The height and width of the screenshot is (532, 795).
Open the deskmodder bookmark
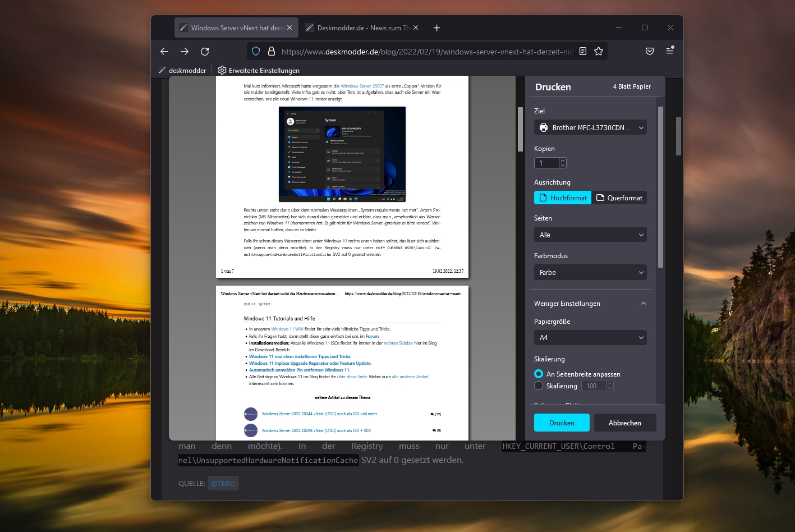[182, 70]
